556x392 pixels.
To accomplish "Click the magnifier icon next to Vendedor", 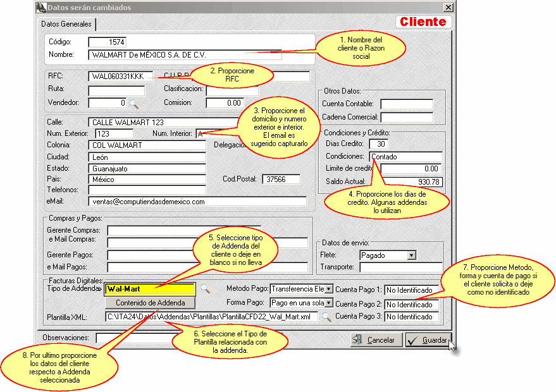I will pos(133,104).
